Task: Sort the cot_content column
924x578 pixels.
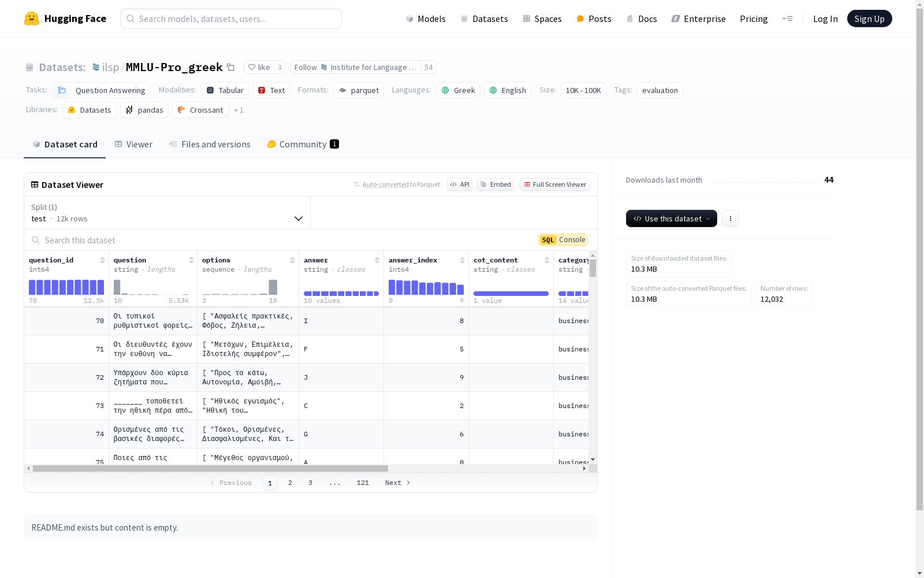Action: (547, 260)
